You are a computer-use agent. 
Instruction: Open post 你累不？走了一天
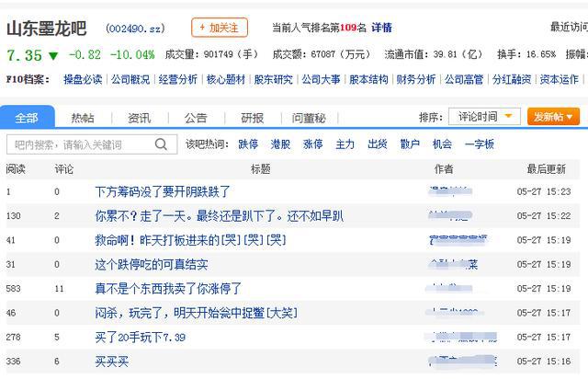click(x=219, y=216)
